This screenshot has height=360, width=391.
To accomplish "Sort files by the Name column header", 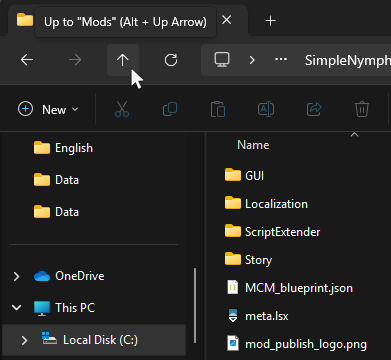I will (253, 145).
